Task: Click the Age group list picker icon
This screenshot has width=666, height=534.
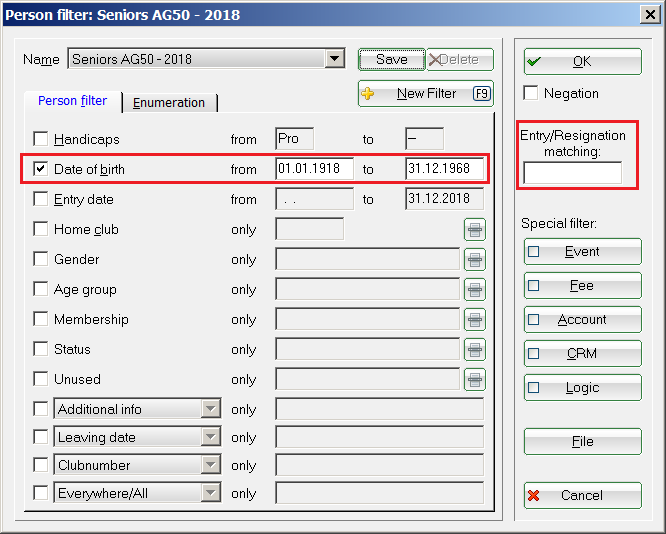Action: [474, 290]
